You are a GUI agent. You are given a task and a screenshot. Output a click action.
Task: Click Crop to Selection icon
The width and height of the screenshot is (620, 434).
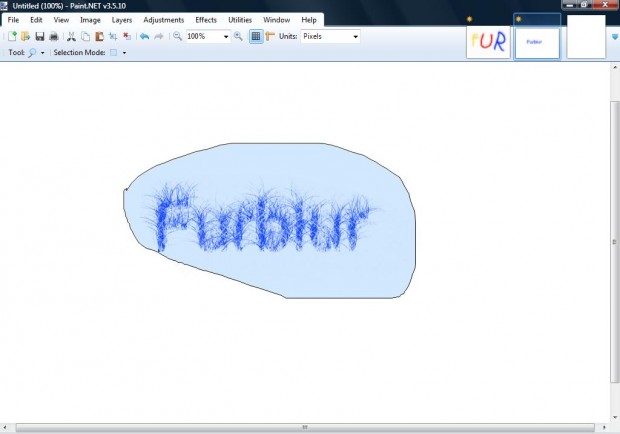113,36
